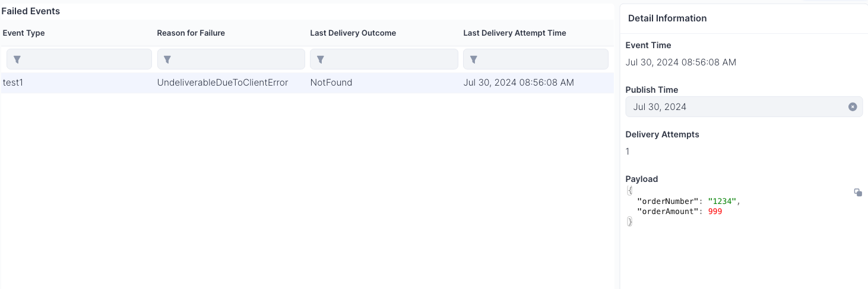
Task: Open the Publish Time date picker field
Action: click(x=736, y=107)
